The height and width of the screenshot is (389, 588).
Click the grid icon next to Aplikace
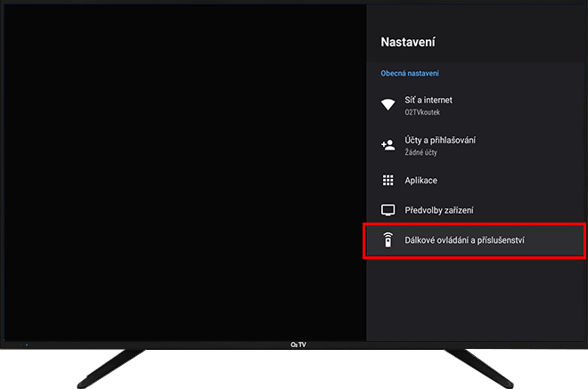pyautogui.click(x=388, y=181)
